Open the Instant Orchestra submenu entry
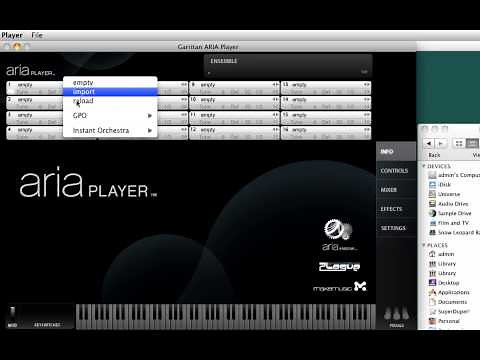Image resolution: width=480 pixels, height=360 pixels. [x=110, y=130]
